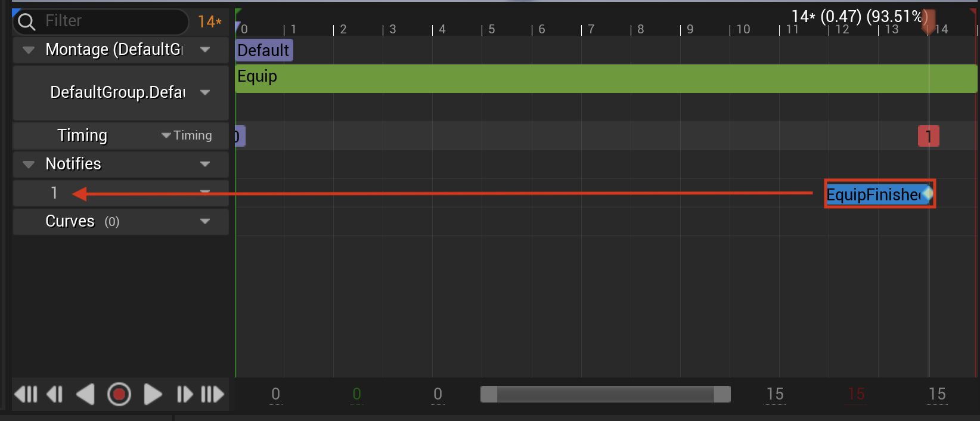Select the green Equip animation segment
The height and width of the screenshot is (421, 980).
point(606,79)
